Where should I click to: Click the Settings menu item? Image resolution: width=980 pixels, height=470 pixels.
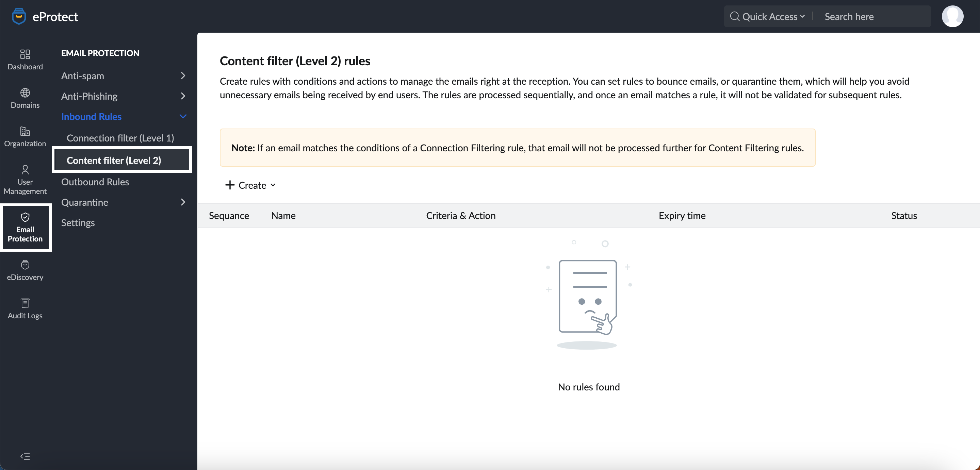[78, 222]
